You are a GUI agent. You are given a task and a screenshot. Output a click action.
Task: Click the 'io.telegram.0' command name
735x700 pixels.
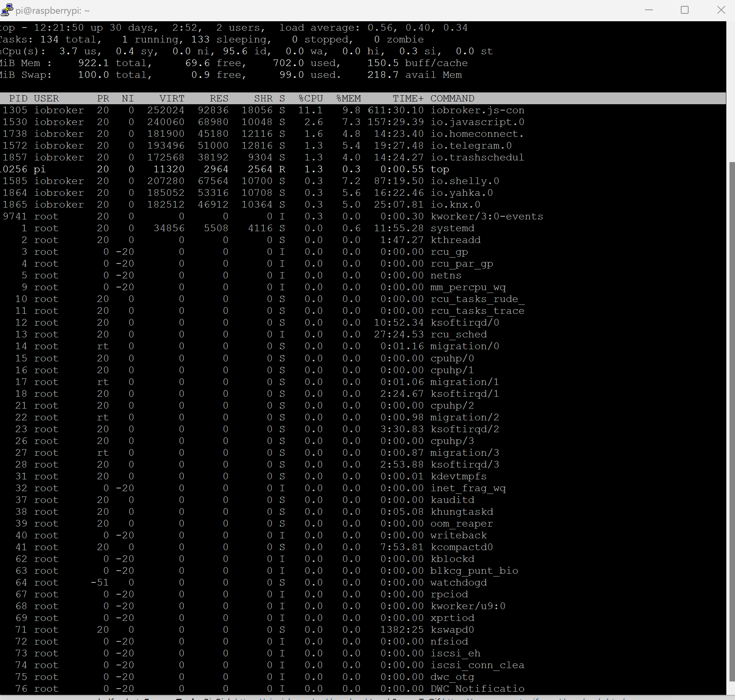[x=471, y=146]
